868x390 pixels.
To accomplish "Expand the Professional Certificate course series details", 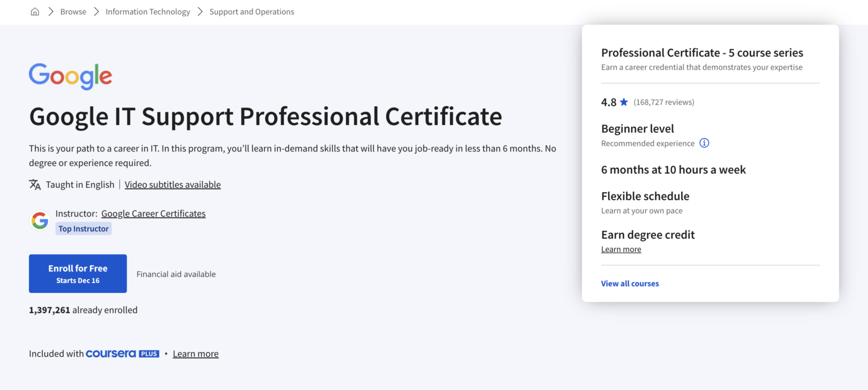I will (702, 52).
